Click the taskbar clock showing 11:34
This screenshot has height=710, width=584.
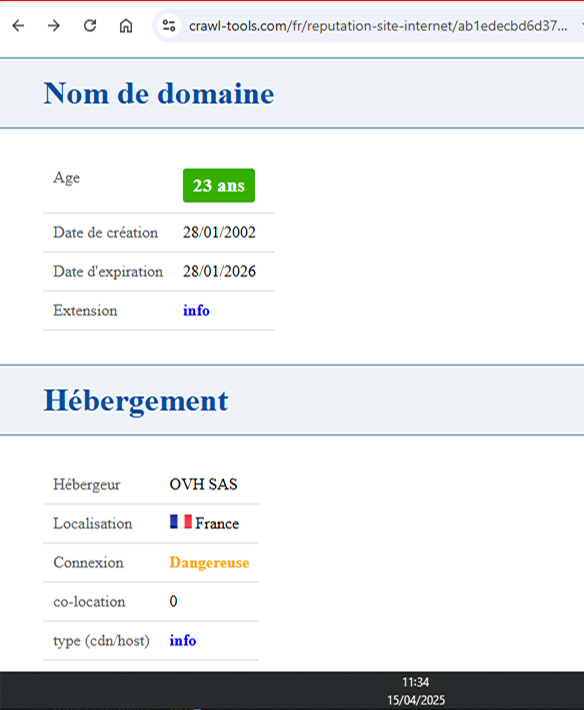[x=416, y=682]
